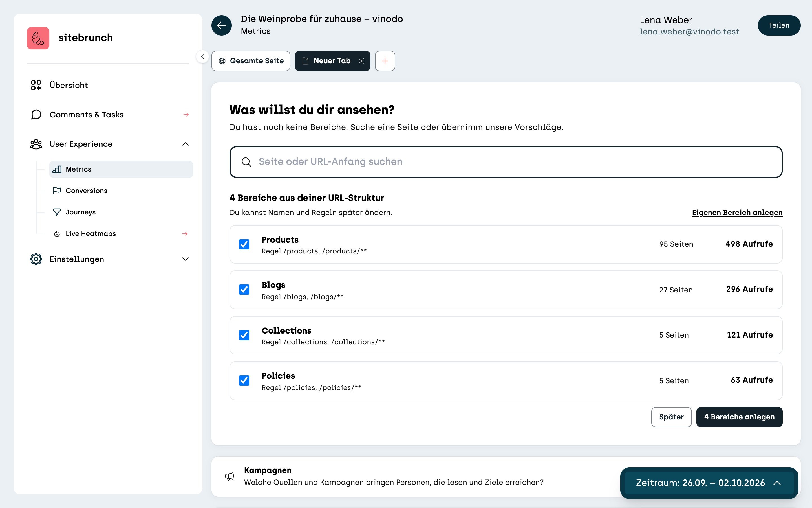Click the Regel /collections, /collections/** text
Screen dimensions: 812x508
323,342
